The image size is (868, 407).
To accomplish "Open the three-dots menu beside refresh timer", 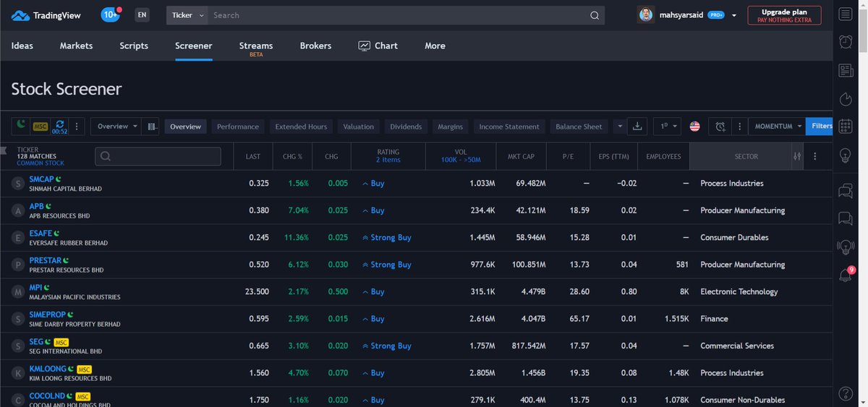I will tap(77, 127).
